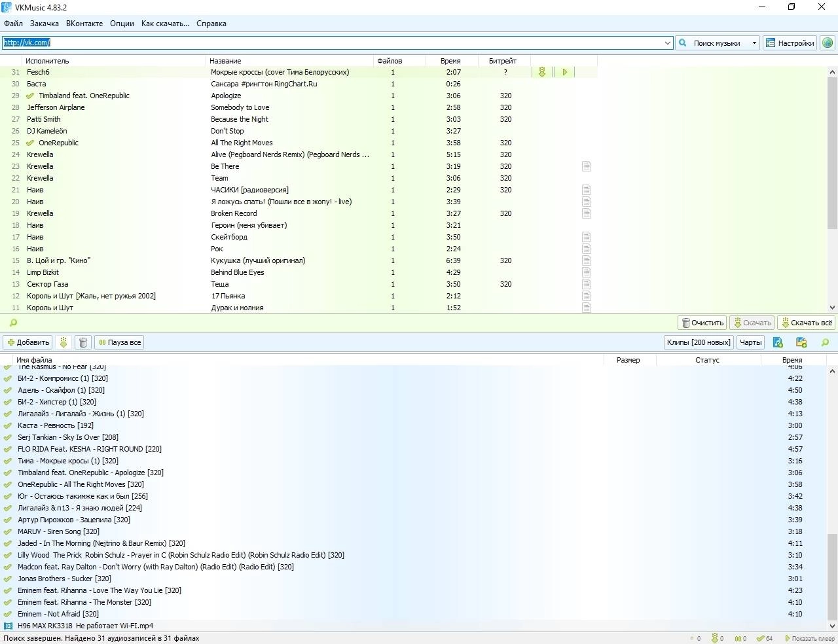The width and height of the screenshot is (838, 644).
Task: Select download Каста - Ревность [192]
Action: pos(56,425)
